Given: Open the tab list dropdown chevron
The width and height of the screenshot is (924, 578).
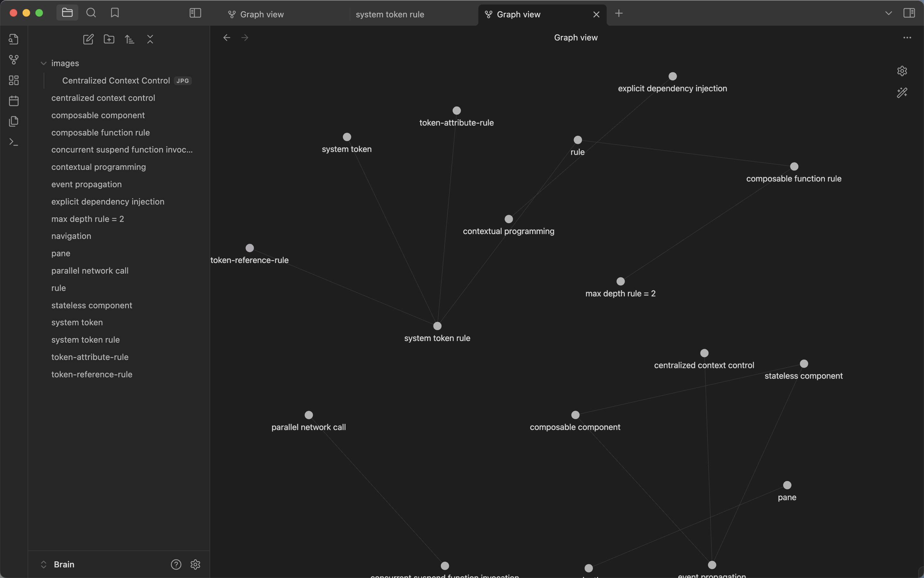Looking at the screenshot, I should (888, 13).
